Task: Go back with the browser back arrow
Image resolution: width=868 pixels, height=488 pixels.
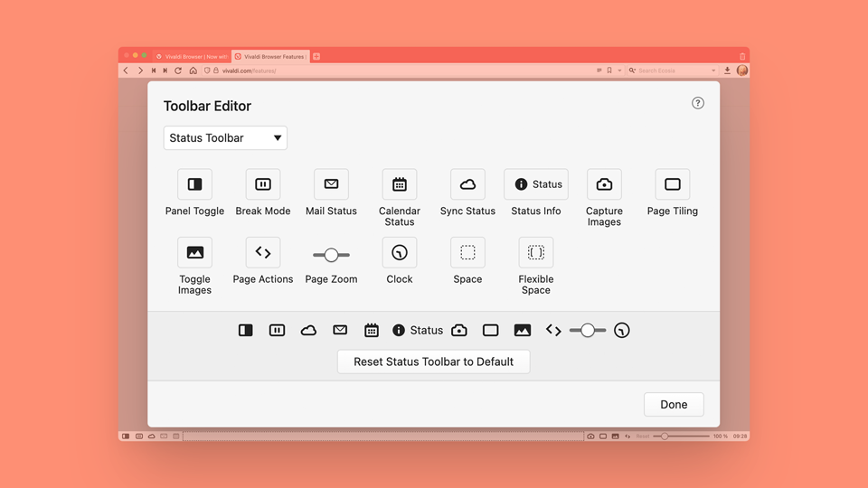Action: (127, 70)
